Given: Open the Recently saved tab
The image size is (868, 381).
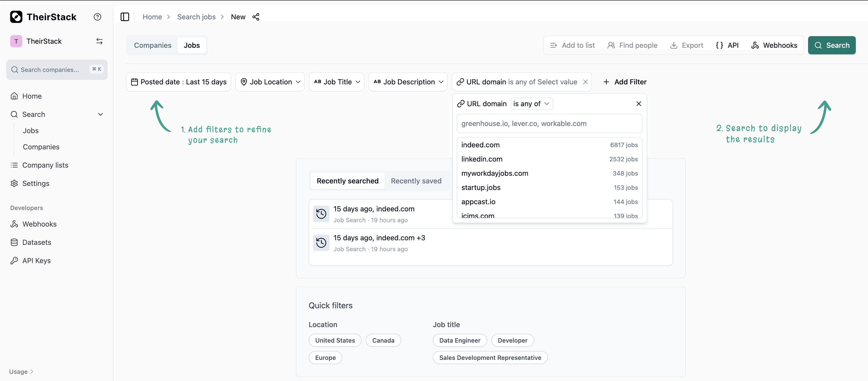Looking at the screenshot, I should click(x=416, y=181).
